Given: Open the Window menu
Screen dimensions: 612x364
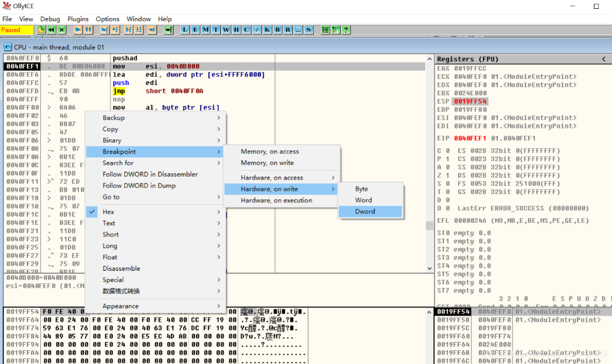Looking at the screenshot, I should (138, 19).
